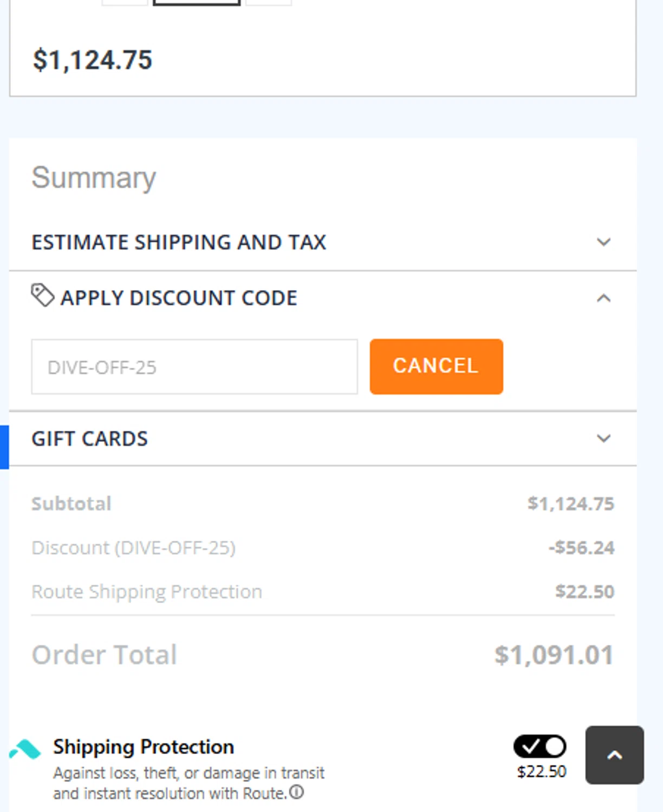Click the Discount (DIVE-OFF-25) line label

click(133, 548)
